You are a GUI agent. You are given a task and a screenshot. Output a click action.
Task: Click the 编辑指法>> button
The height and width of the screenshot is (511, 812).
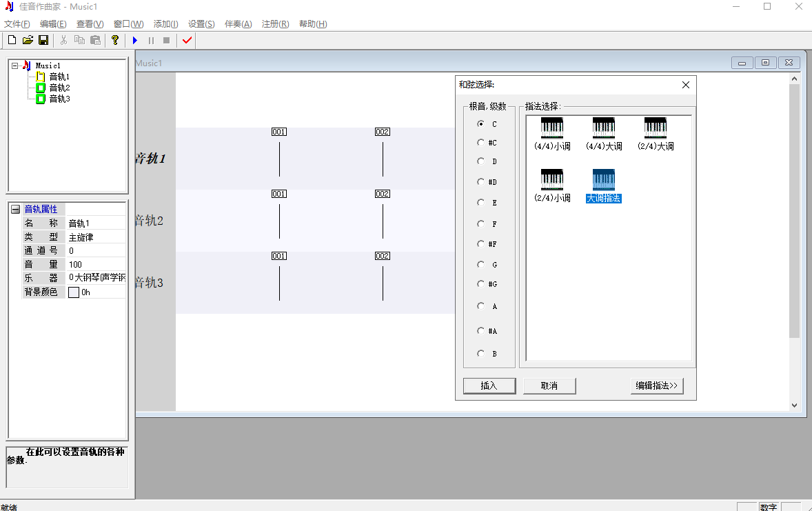pyautogui.click(x=657, y=385)
